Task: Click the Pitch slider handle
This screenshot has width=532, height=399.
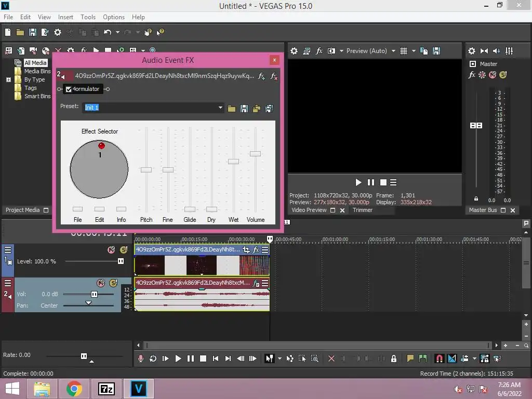Action: click(x=146, y=170)
